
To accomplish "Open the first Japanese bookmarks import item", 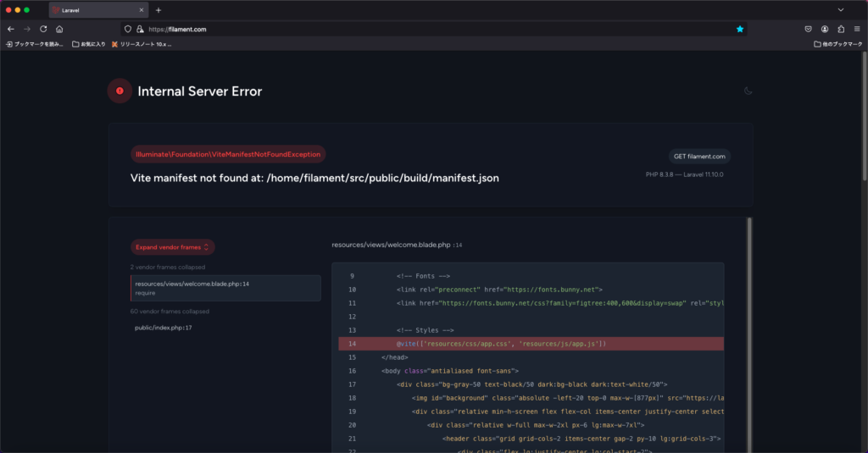I will tap(34, 44).
